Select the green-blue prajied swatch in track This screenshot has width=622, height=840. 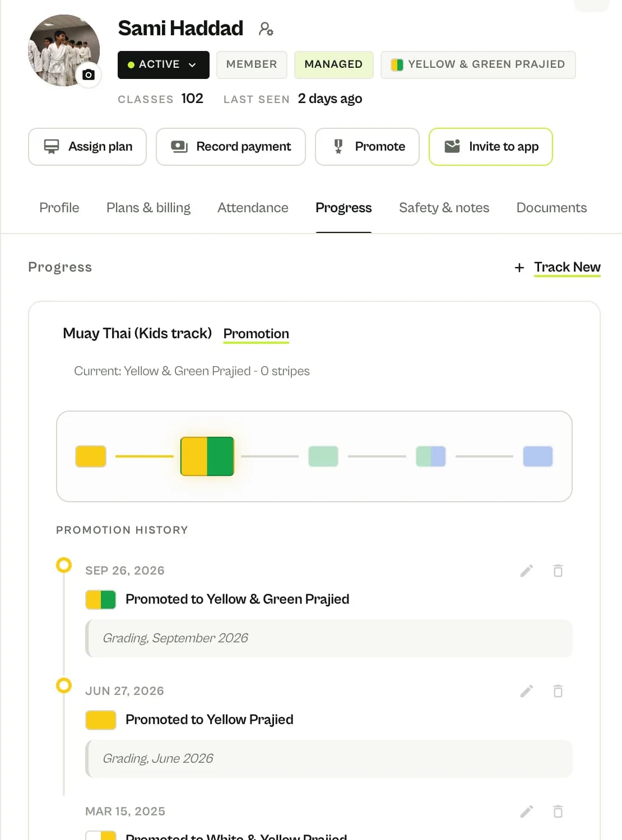[x=431, y=456]
